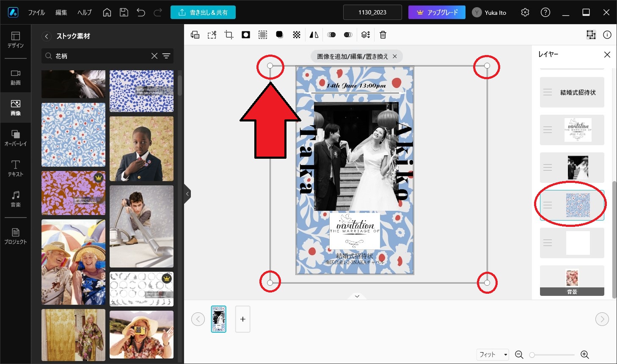
Task: Select the blue floral pattern layer
Action: [x=572, y=205]
